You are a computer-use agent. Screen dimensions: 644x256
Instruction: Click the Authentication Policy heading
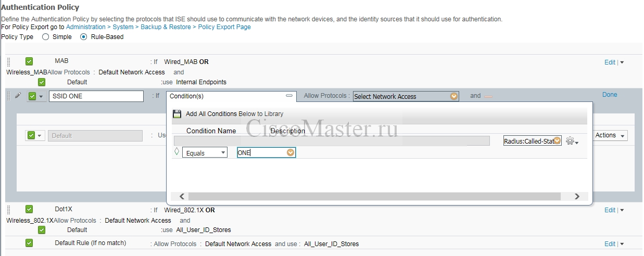(40, 7)
